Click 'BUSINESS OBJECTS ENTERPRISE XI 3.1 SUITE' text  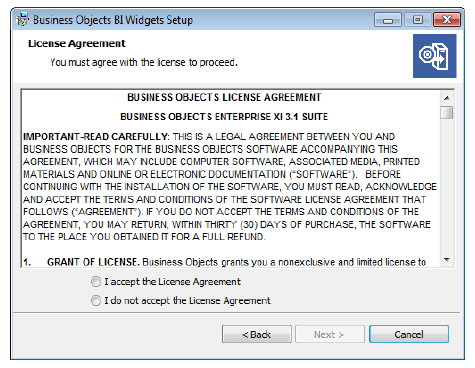point(224,117)
